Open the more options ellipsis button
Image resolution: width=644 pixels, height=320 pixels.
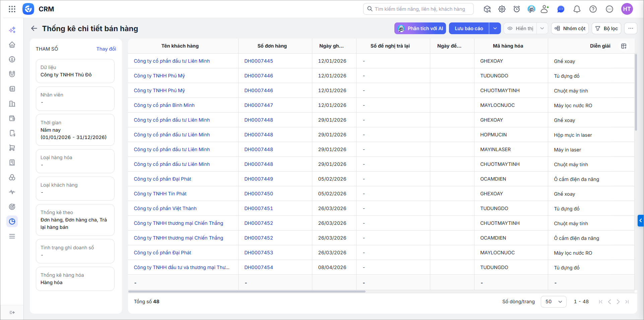point(631,28)
